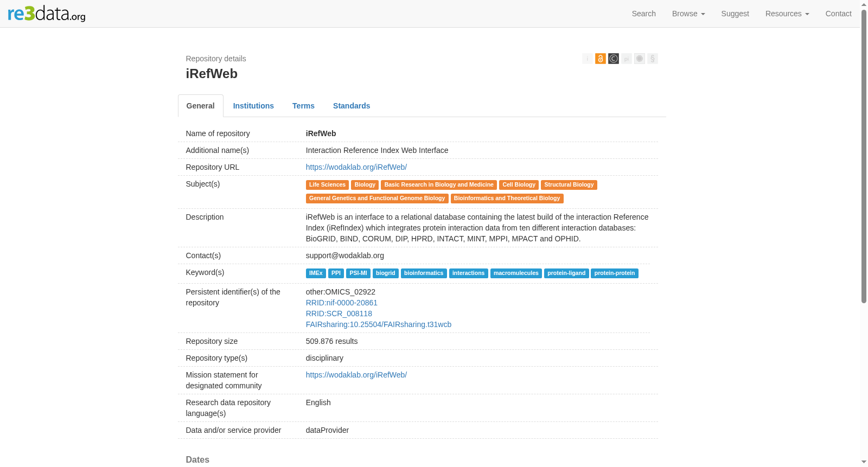Click the 'dataProvider' value text
Viewport: 868px width, 467px height.
327,430
